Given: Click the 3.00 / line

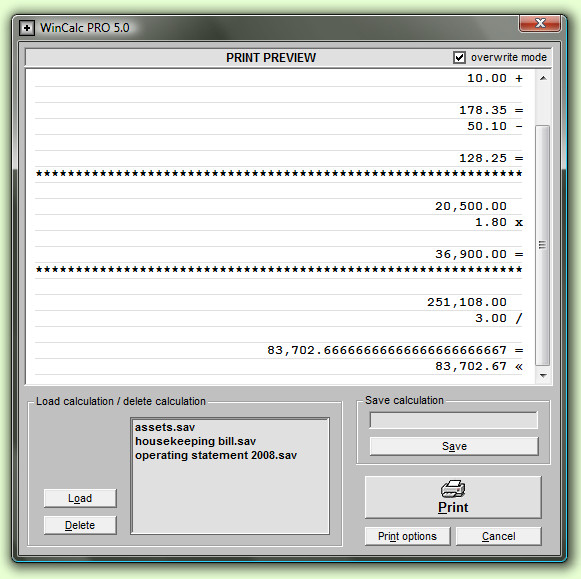Looking at the screenshot, I should tap(499, 318).
